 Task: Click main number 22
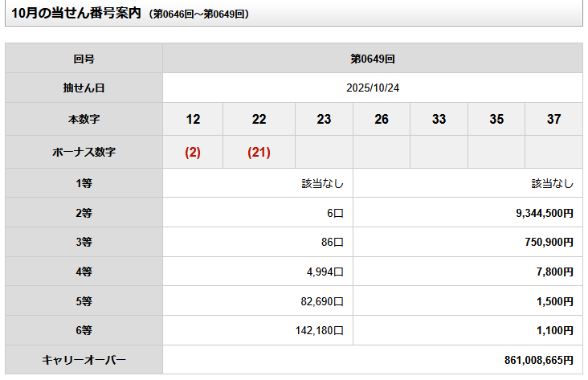point(259,119)
